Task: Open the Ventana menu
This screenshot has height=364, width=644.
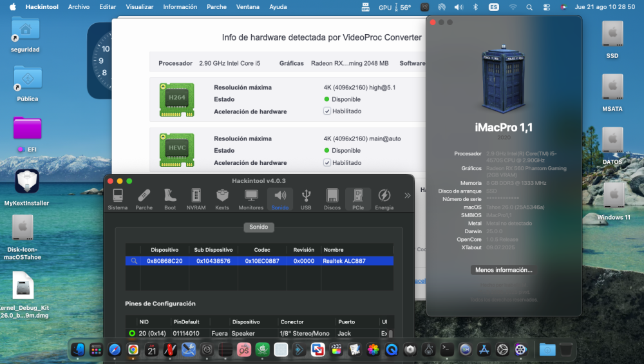Action: tap(248, 7)
